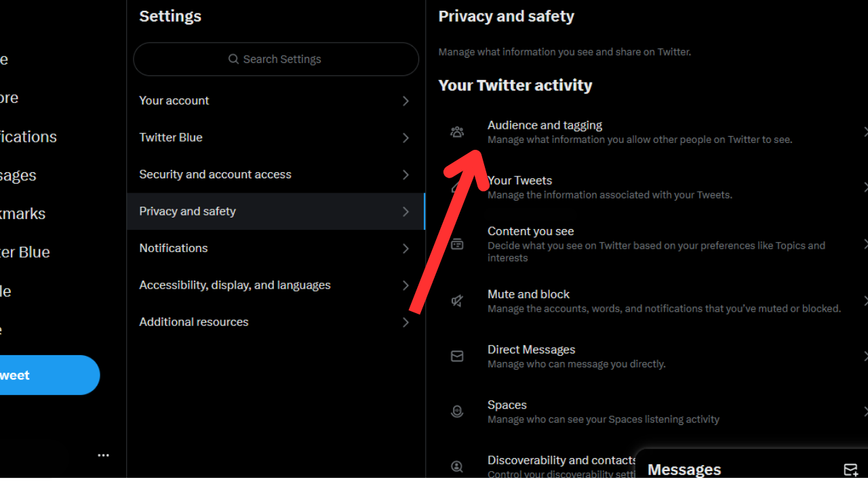The height and width of the screenshot is (488, 868).
Task: Select Privacy and safety menu item
Action: point(276,211)
